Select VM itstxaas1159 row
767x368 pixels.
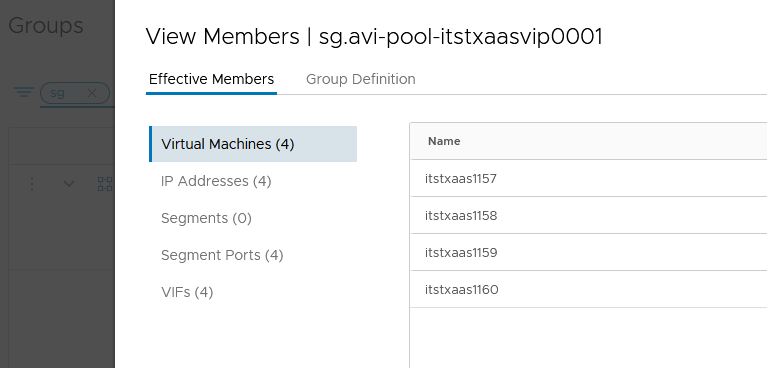point(588,253)
